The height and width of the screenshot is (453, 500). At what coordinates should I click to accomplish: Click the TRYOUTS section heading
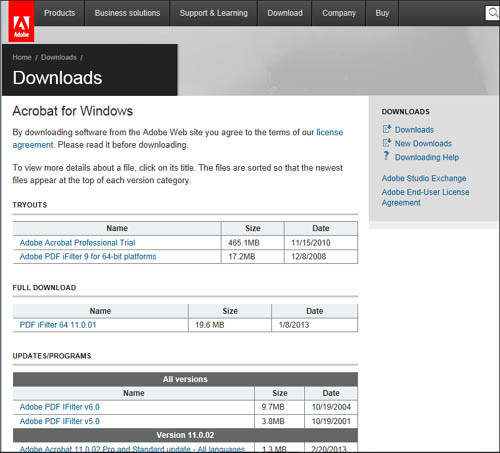[x=30, y=205]
